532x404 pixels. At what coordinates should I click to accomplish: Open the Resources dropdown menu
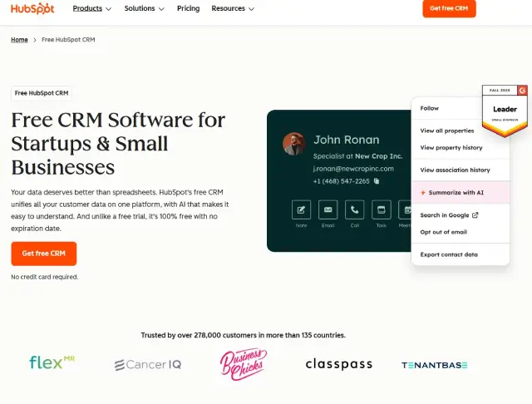click(x=233, y=8)
